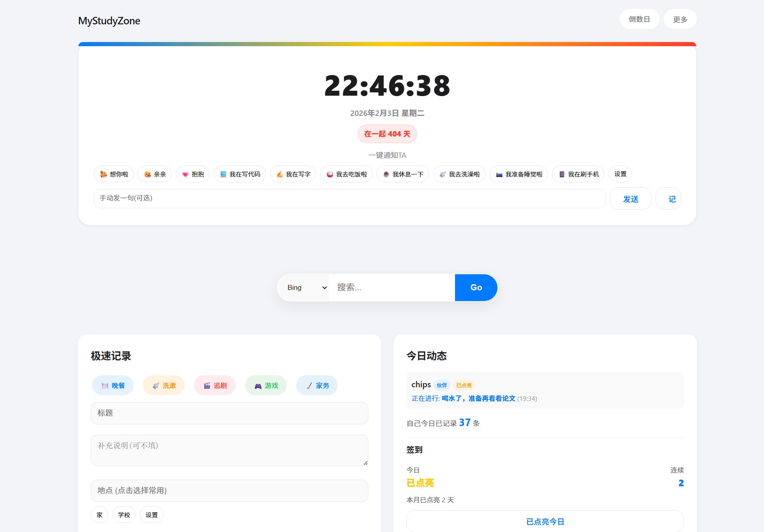This screenshot has width=764, height=532.
Task: Select the 亲亲 kiss status chip
Action: (154, 174)
